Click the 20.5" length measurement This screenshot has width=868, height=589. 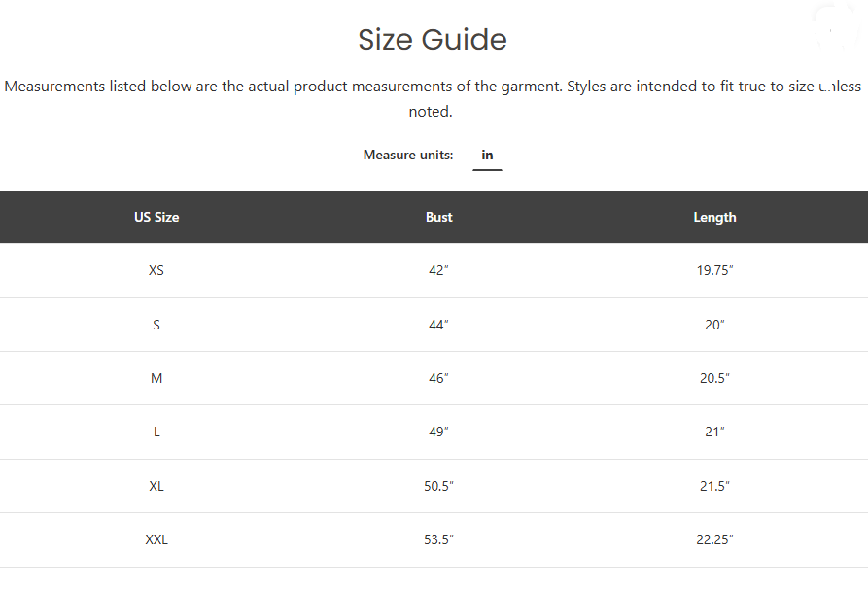pos(714,378)
